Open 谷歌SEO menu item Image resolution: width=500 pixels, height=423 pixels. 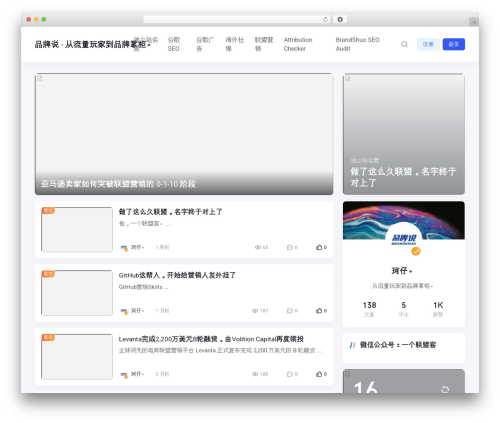[x=174, y=44]
